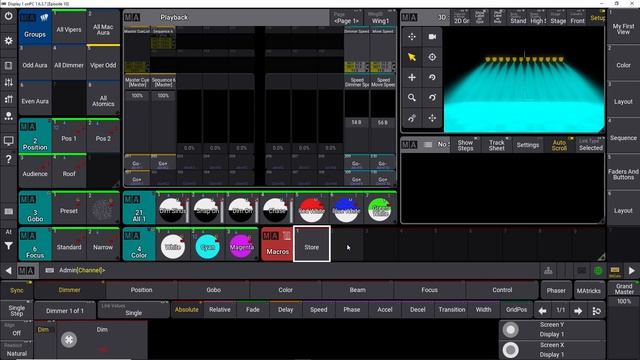Switch to the Focus feature group

click(429, 290)
